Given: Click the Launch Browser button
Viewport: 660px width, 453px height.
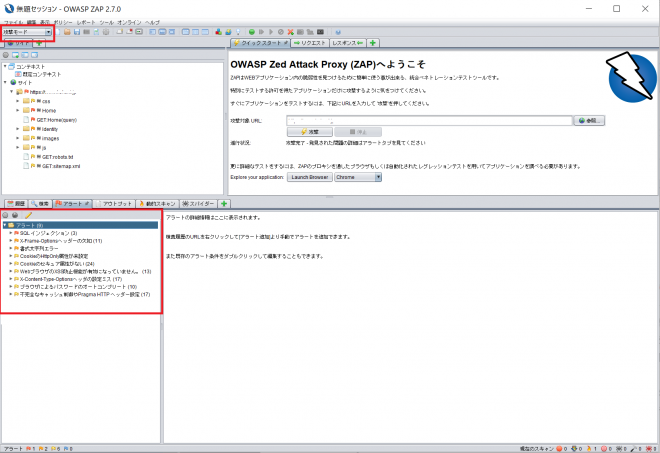Looking at the screenshot, I should tap(310, 177).
